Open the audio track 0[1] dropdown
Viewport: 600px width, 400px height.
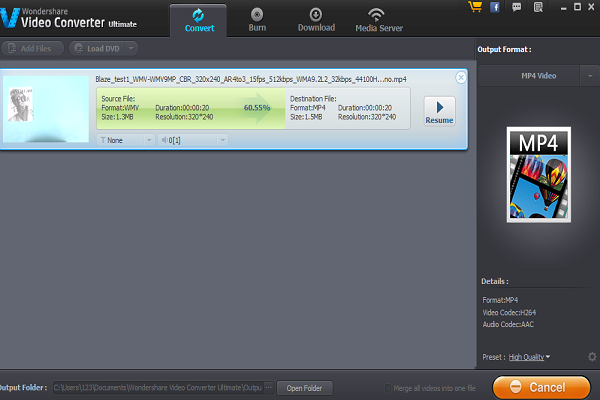point(193,140)
